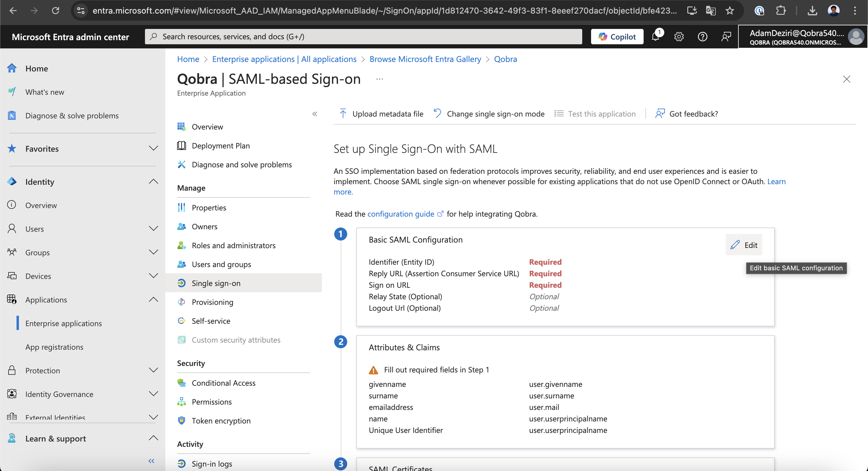
Task: Click Enterprise applications breadcrumb link
Action: coord(284,59)
